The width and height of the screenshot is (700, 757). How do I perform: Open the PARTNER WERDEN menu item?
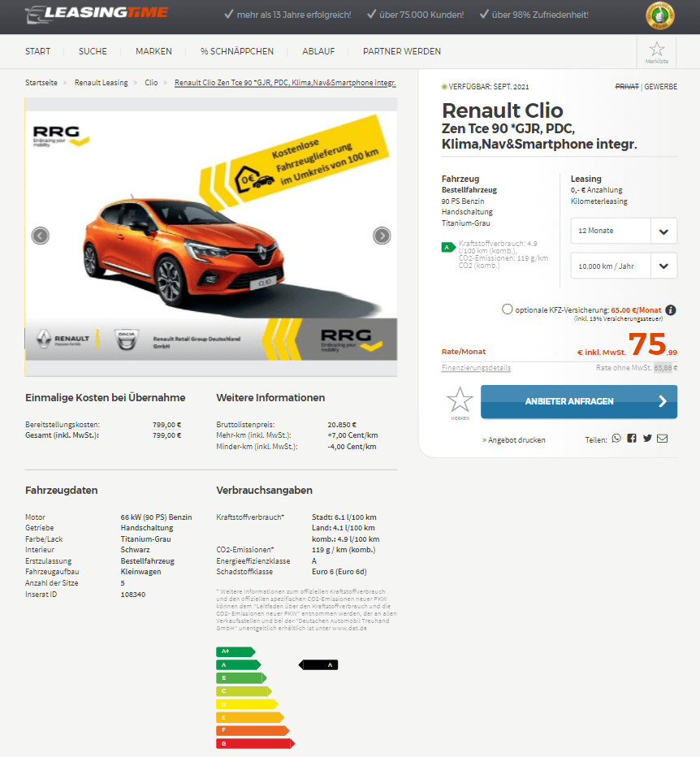[402, 51]
